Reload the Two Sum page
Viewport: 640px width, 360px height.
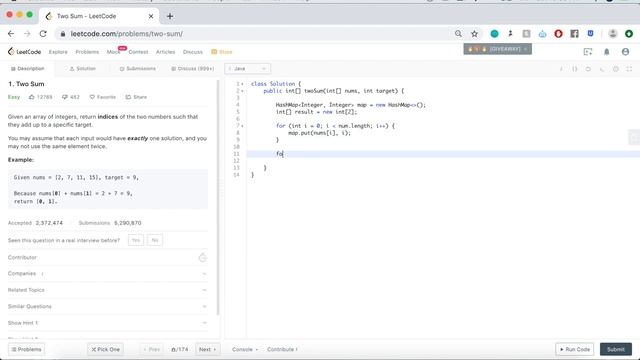click(43, 34)
